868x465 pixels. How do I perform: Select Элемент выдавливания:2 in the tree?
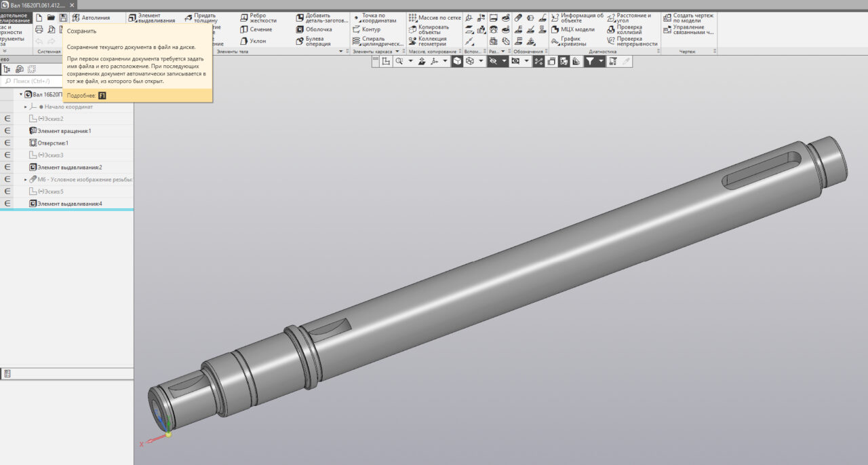tap(65, 167)
